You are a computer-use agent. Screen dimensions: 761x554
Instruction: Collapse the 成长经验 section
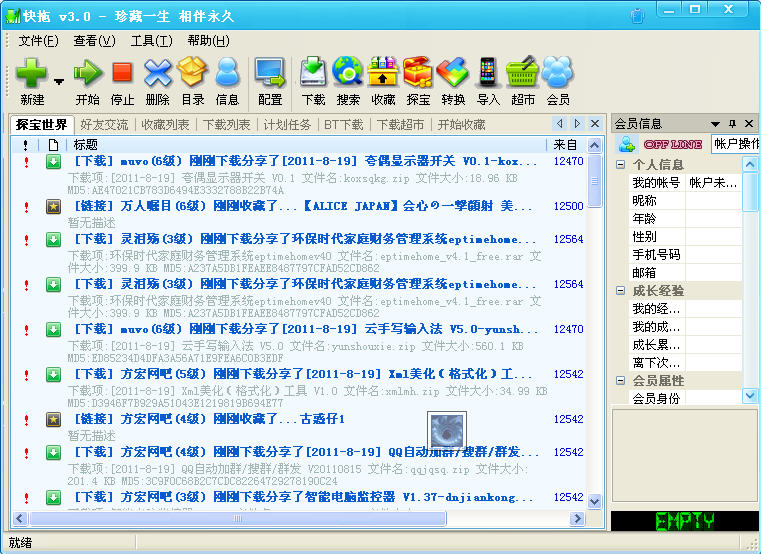[620, 291]
